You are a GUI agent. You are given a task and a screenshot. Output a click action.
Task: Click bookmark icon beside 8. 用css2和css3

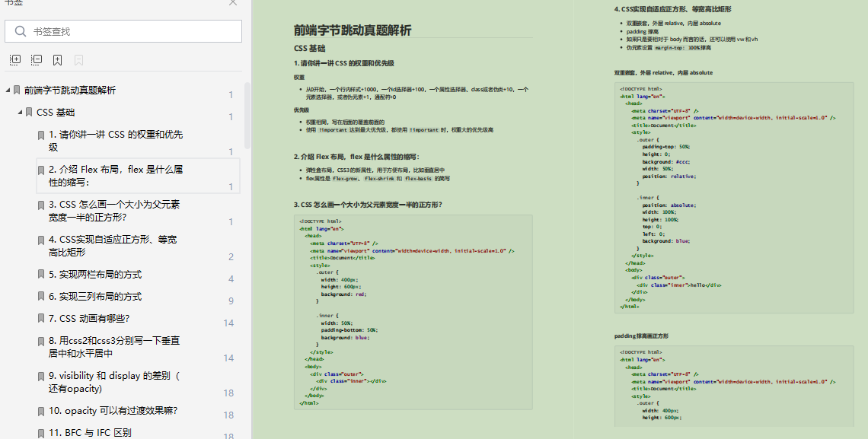pos(41,342)
